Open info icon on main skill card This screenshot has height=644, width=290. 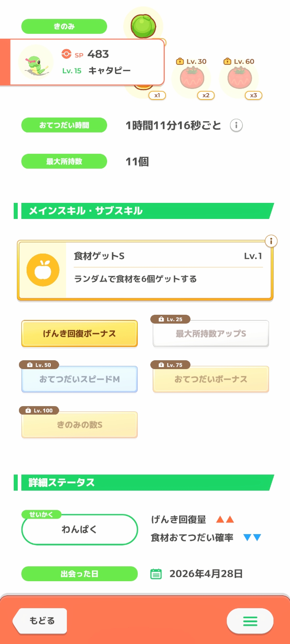271,241
